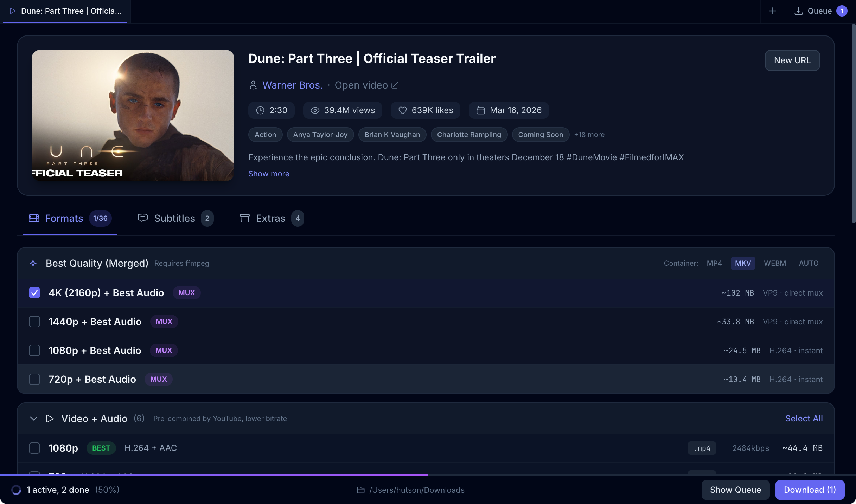Click the external link icon after Open video

click(x=395, y=85)
